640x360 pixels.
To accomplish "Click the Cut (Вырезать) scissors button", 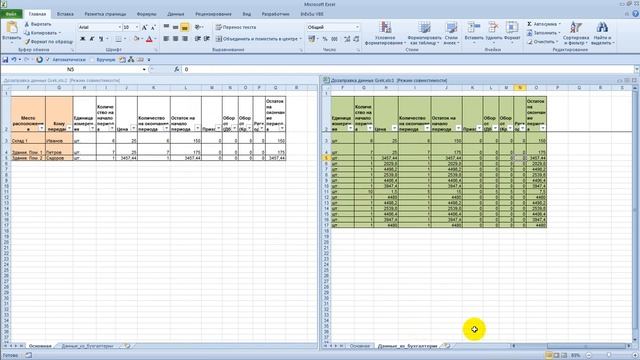I will [38, 24].
